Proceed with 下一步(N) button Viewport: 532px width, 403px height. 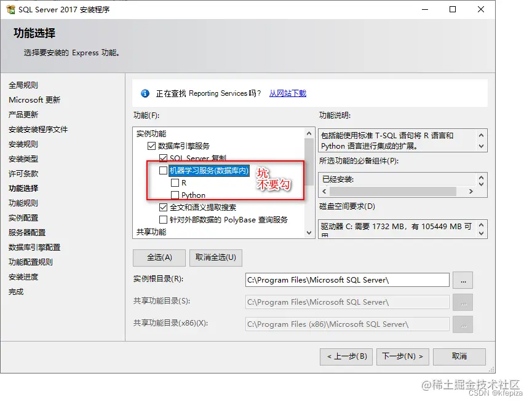[403, 356]
